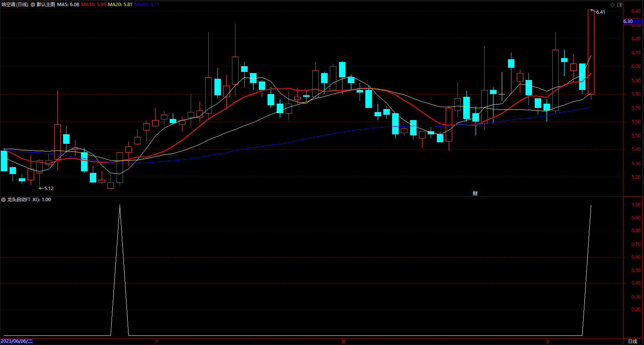
Task: Expand the 龙头启动FT sub-indicator dropdown arrow
Action: tap(3, 200)
